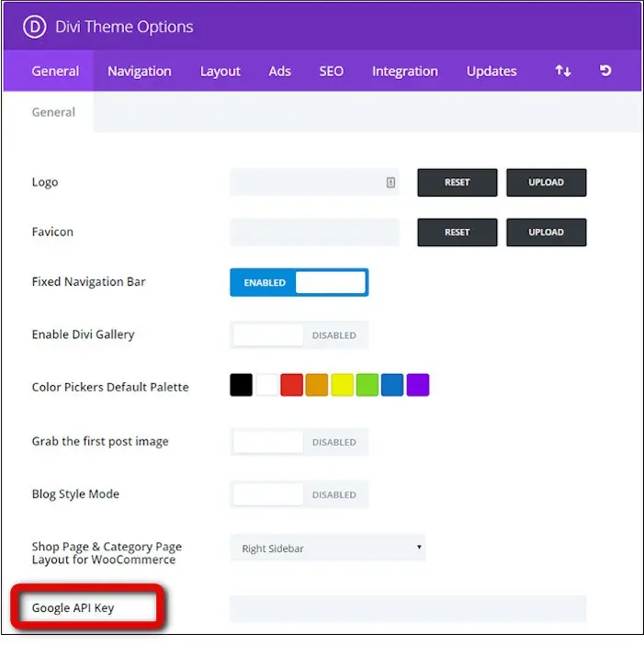Open the SEO tab

(332, 71)
